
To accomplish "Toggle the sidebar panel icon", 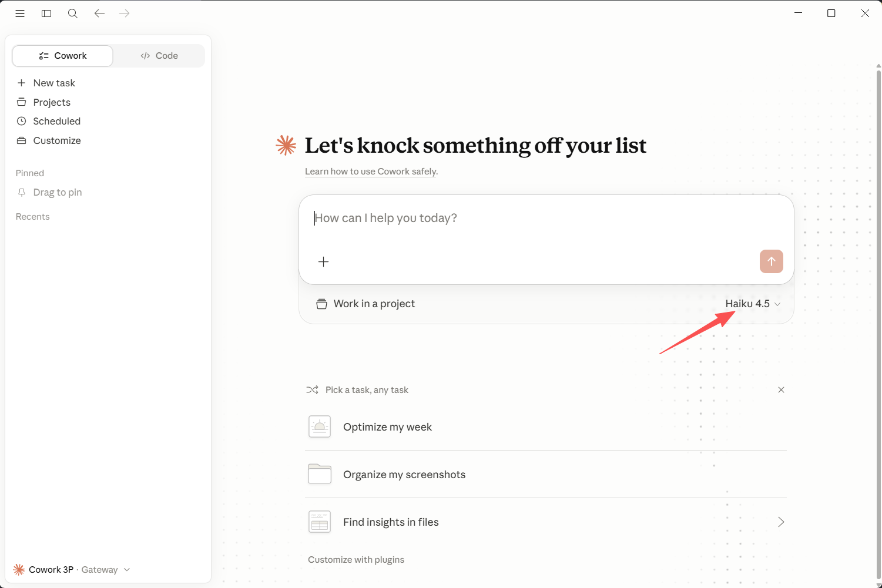I will click(x=46, y=14).
